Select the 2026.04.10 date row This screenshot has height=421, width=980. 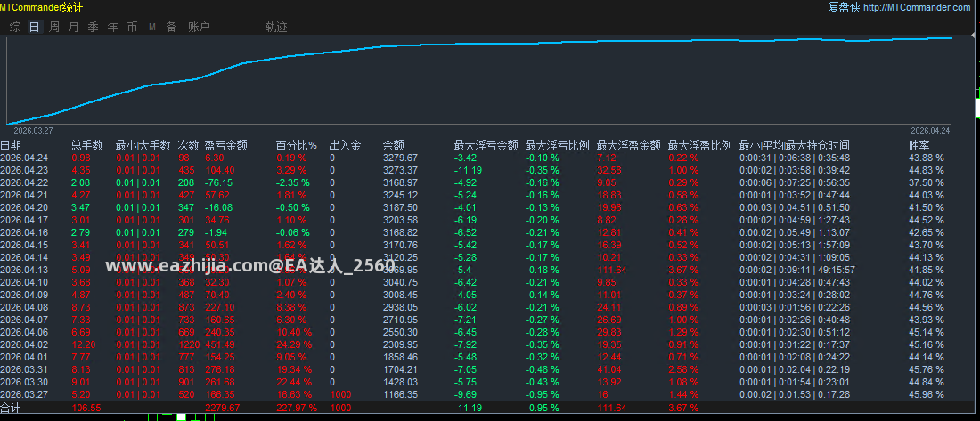coord(23,282)
